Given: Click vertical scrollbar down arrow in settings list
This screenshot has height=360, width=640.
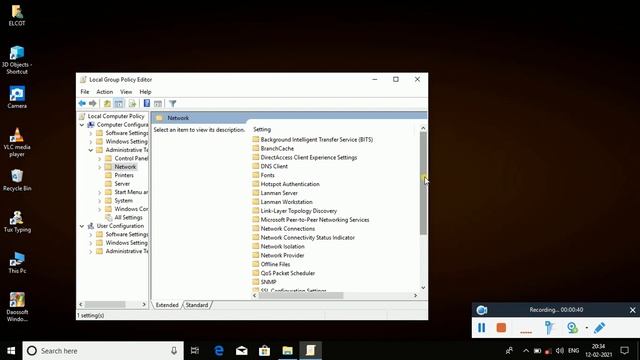Looking at the screenshot, I should pos(423,288).
